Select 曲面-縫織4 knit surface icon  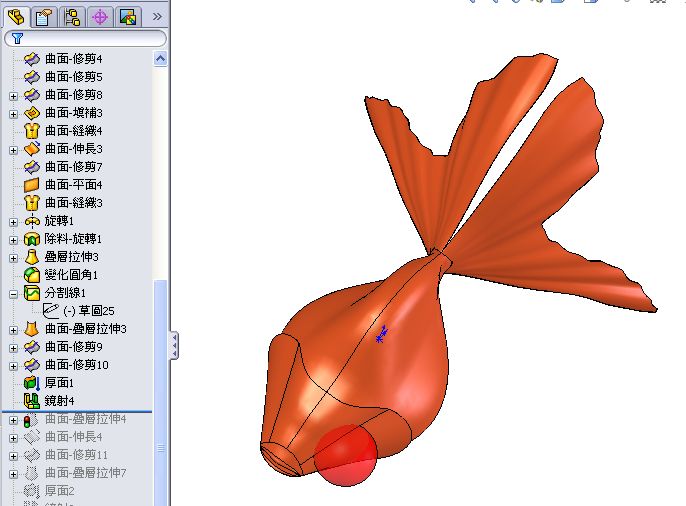point(32,131)
